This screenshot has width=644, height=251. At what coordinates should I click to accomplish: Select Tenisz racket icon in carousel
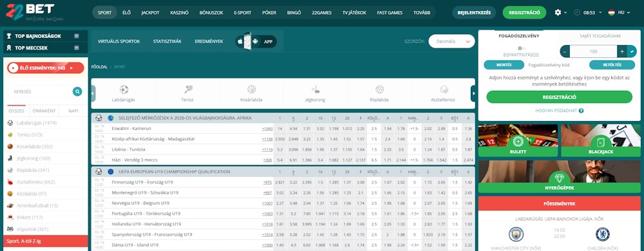[x=188, y=89]
